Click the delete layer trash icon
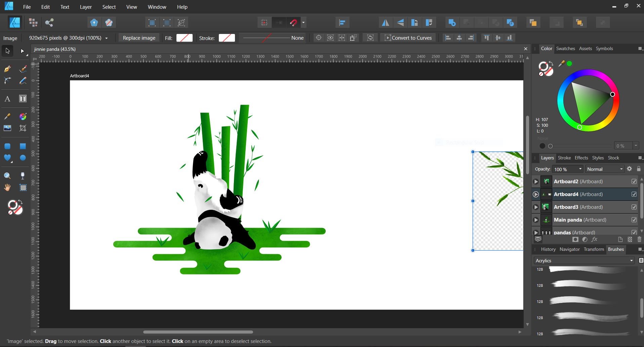This screenshot has height=347, width=644. (639, 239)
